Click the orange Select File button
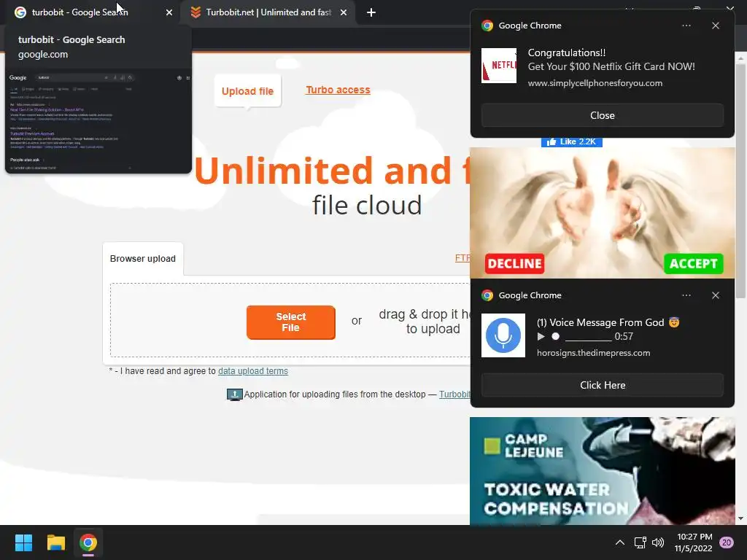 290,322
